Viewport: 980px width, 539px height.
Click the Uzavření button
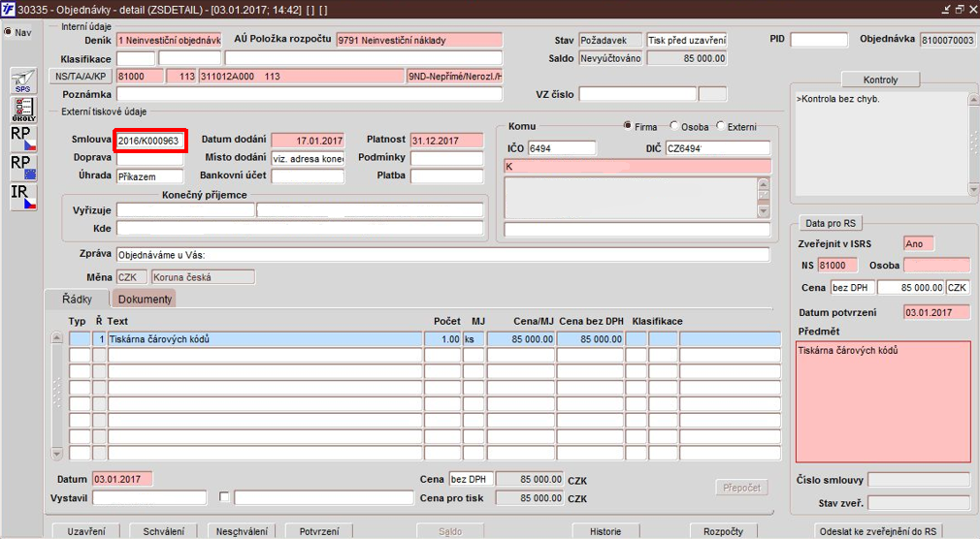tap(86, 531)
